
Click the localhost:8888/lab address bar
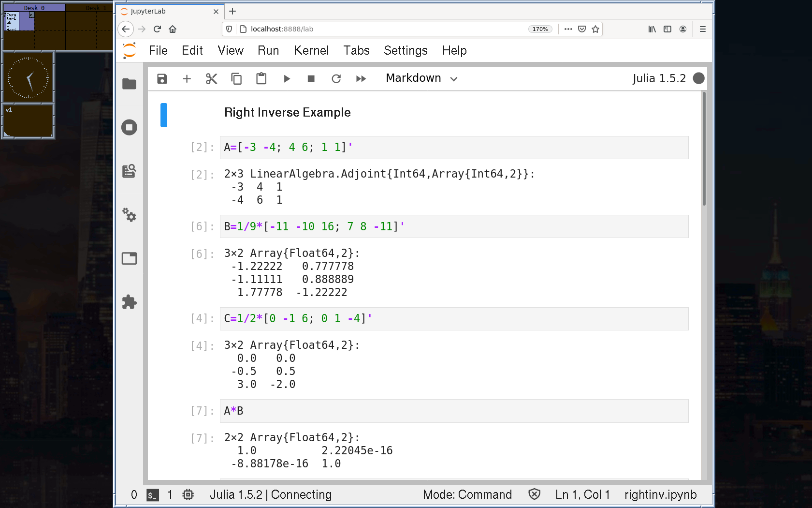[387, 29]
